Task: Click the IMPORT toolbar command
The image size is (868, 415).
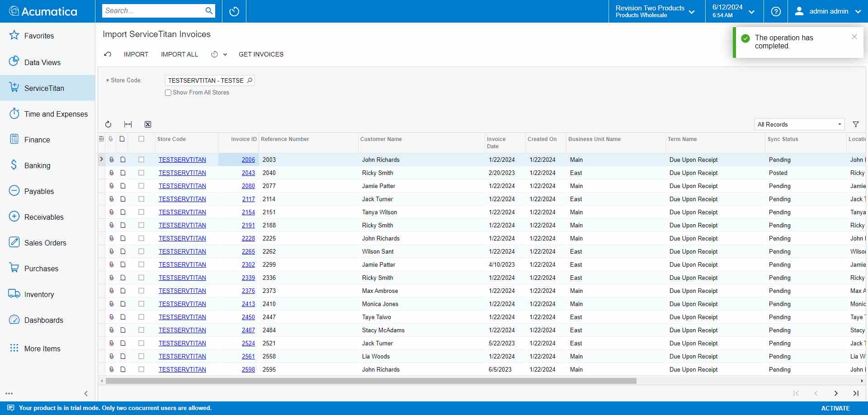Action: (136, 54)
